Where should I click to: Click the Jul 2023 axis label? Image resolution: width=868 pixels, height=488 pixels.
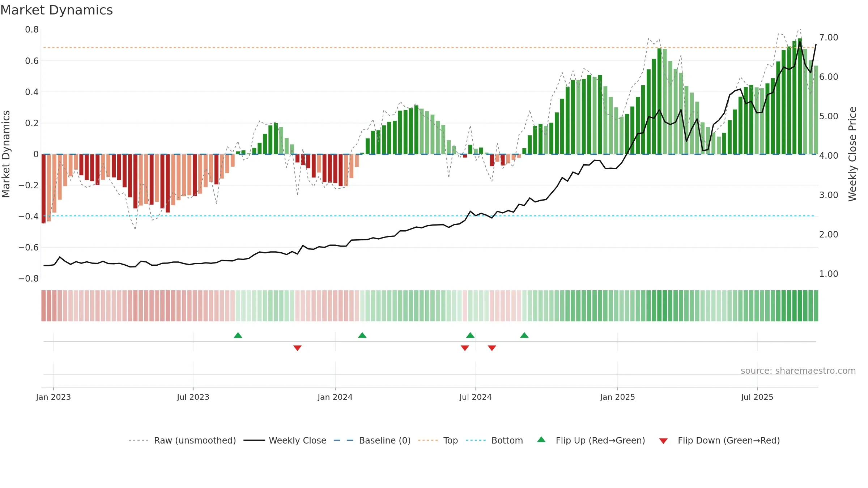pyautogui.click(x=193, y=397)
